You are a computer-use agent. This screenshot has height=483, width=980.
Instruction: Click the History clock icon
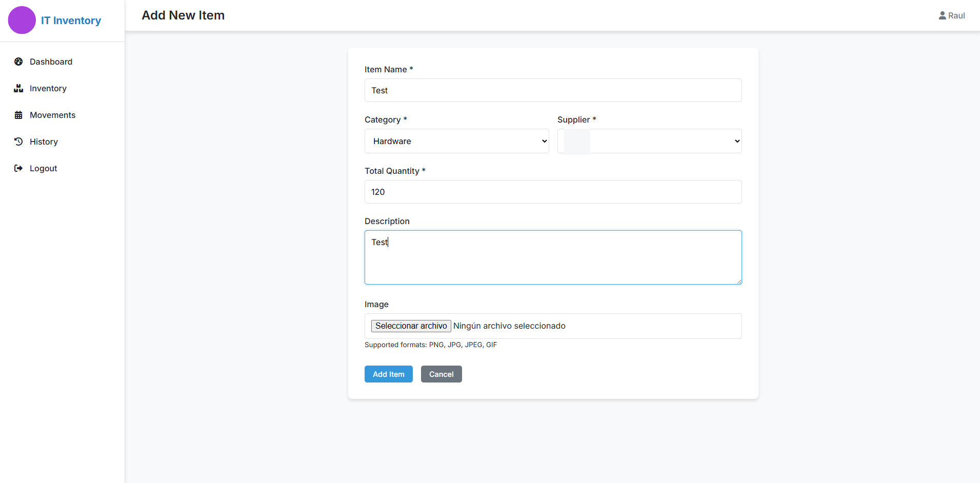point(18,142)
